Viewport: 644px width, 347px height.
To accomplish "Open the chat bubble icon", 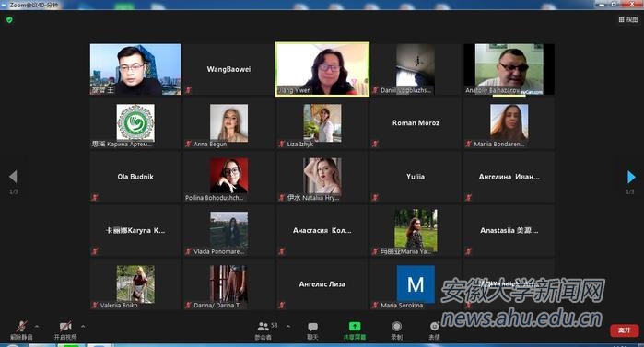I will (312, 327).
